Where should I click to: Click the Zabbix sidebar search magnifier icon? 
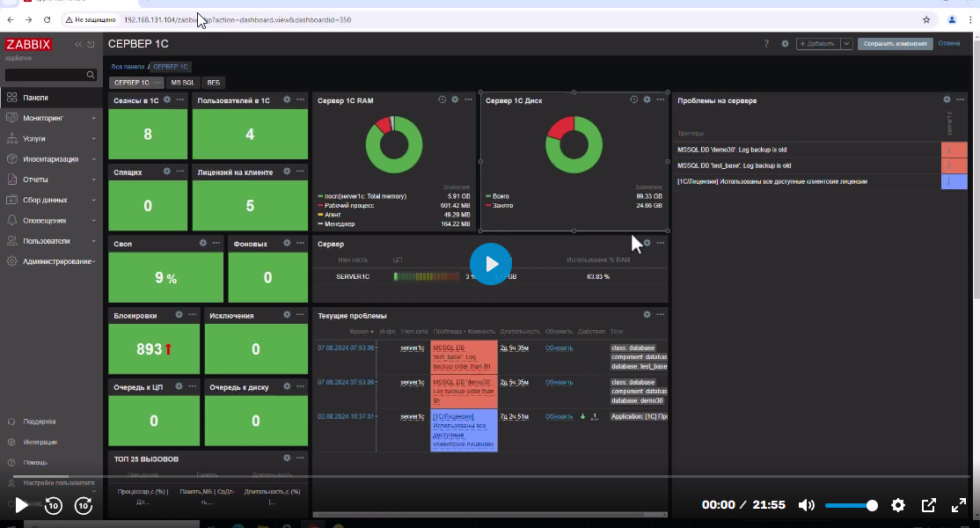tap(90, 76)
